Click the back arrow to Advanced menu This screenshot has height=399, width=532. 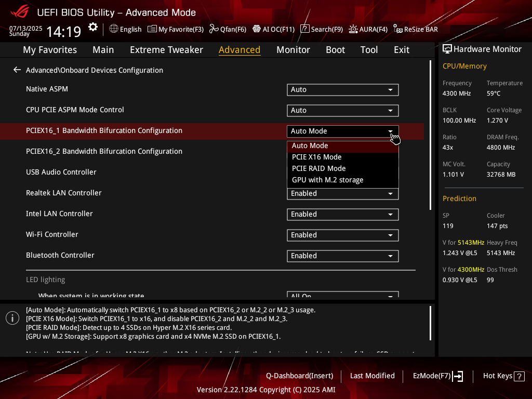tap(17, 70)
